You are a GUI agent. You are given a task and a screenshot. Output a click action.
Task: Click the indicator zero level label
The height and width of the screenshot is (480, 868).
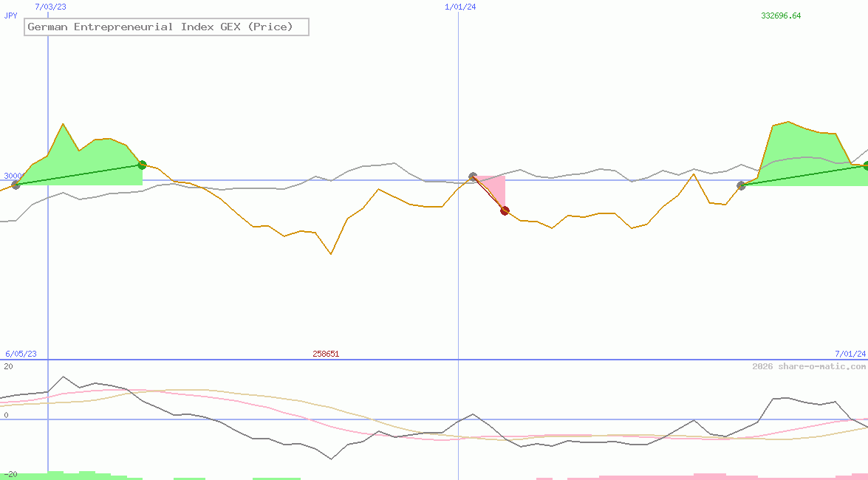[6, 415]
